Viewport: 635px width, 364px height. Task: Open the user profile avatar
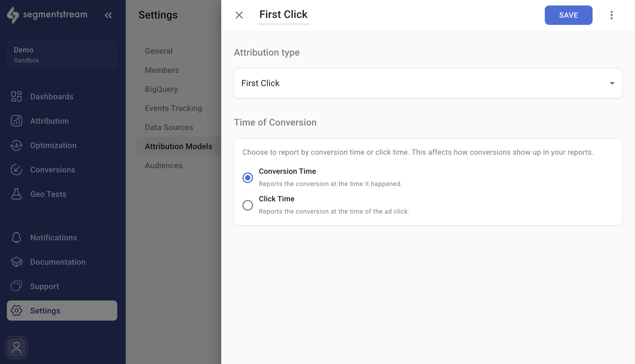tap(16, 348)
